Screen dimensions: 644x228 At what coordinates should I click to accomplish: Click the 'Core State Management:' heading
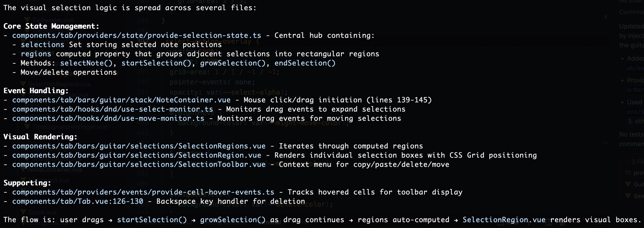[51, 26]
